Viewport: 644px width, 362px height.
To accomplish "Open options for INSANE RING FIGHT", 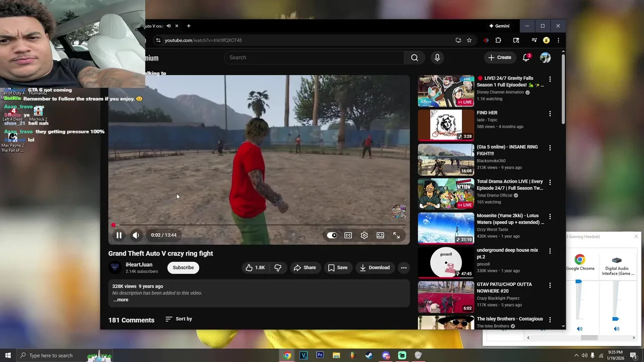I will point(550,148).
